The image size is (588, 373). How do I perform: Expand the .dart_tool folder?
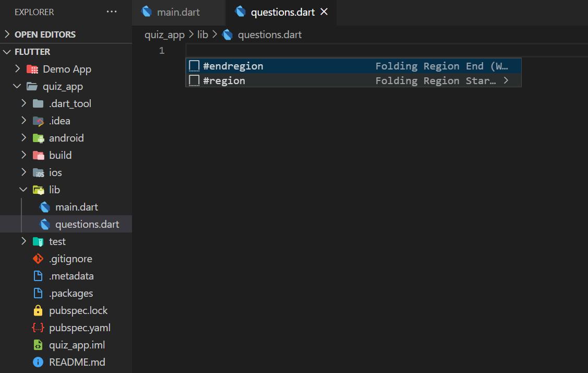[x=23, y=104]
